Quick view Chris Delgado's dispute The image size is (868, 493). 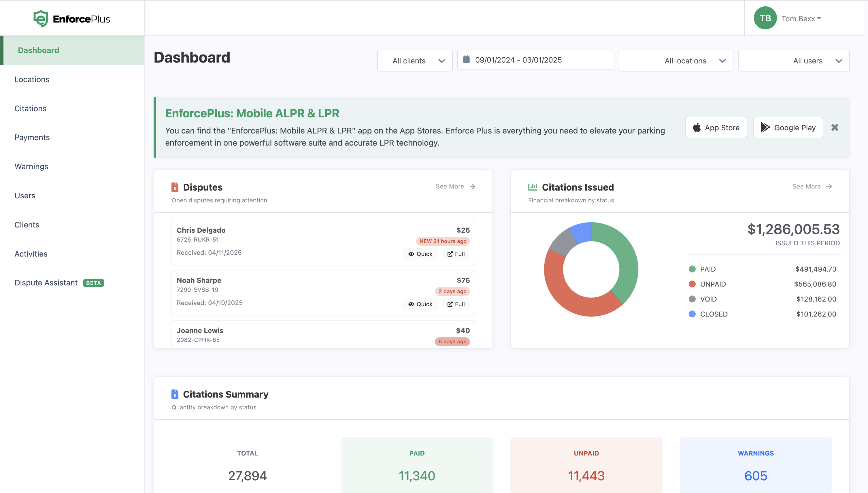[x=420, y=254]
